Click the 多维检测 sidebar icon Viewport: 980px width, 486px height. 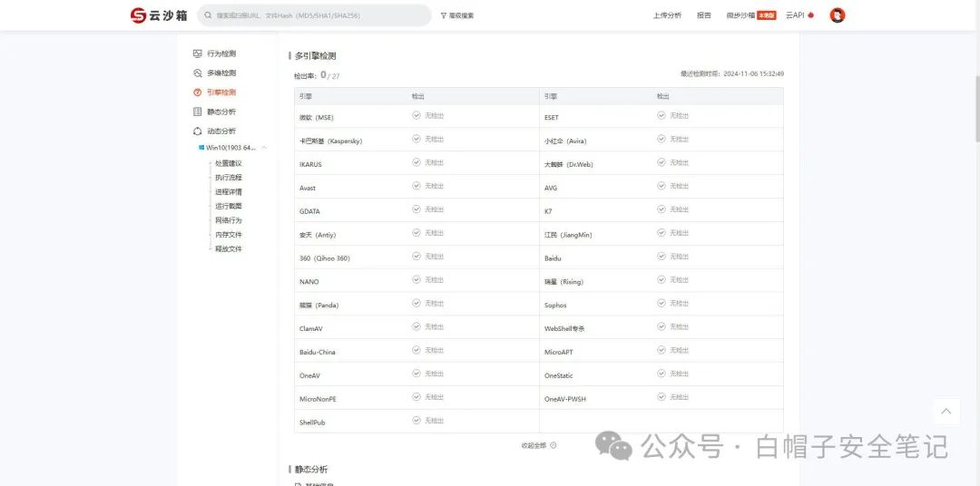pos(198,73)
